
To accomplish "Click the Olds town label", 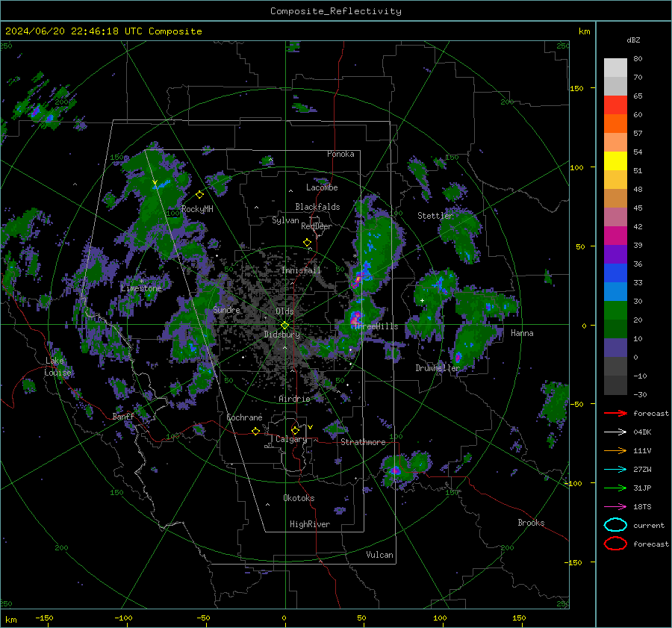I will click(284, 311).
